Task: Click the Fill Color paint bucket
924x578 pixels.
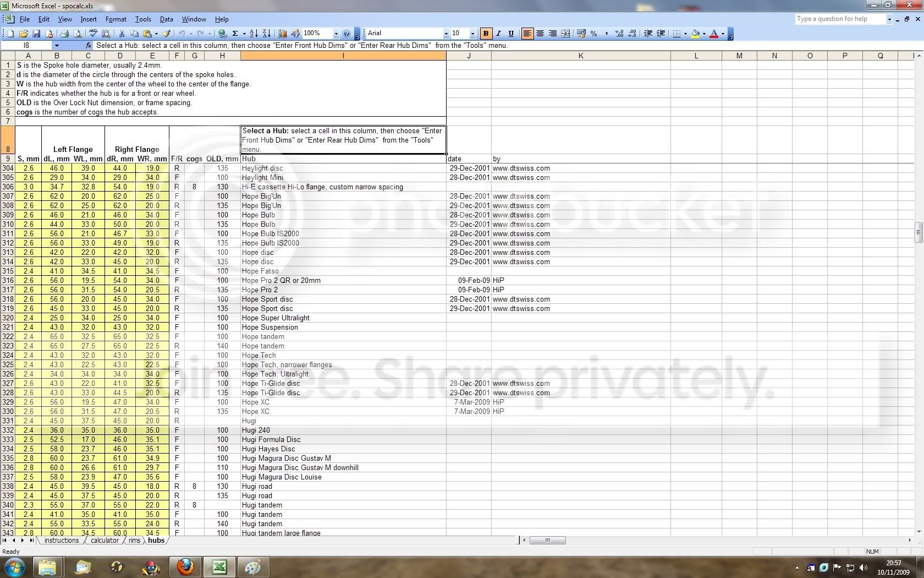Action: [x=696, y=34]
